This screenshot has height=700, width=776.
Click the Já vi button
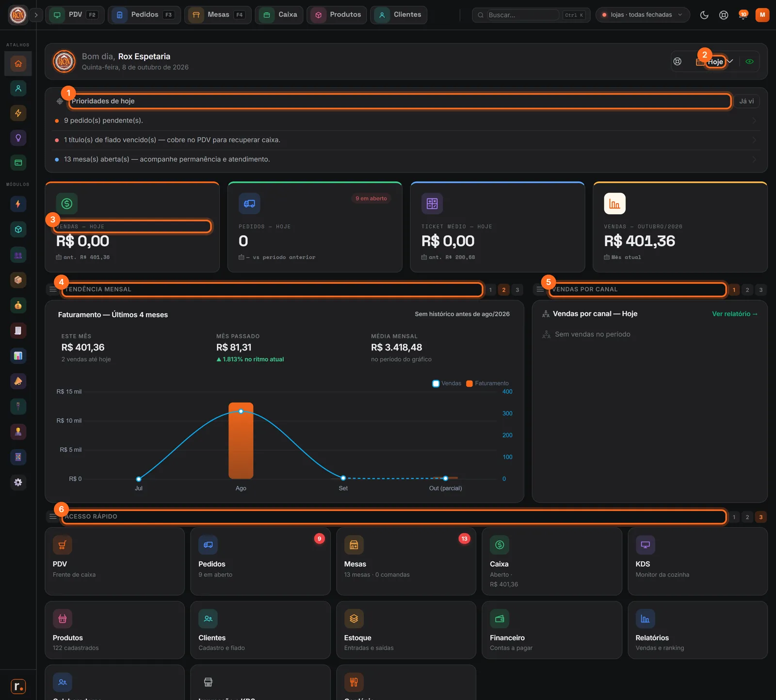click(x=746, y=101)
